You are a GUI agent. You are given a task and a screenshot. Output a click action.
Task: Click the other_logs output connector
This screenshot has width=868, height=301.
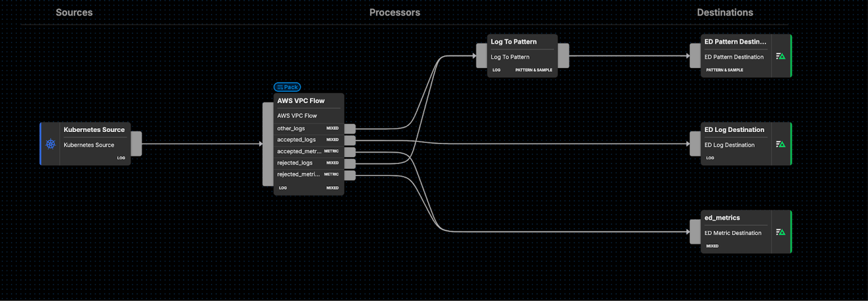(x=350, y=128)
